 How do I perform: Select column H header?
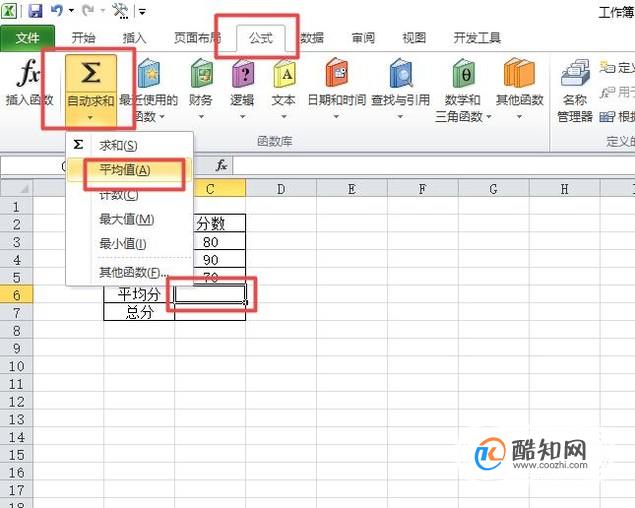[565, 189]
